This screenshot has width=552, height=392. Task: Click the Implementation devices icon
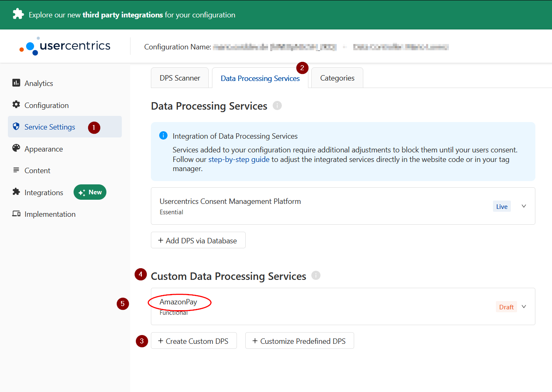[x=16, y=214]
